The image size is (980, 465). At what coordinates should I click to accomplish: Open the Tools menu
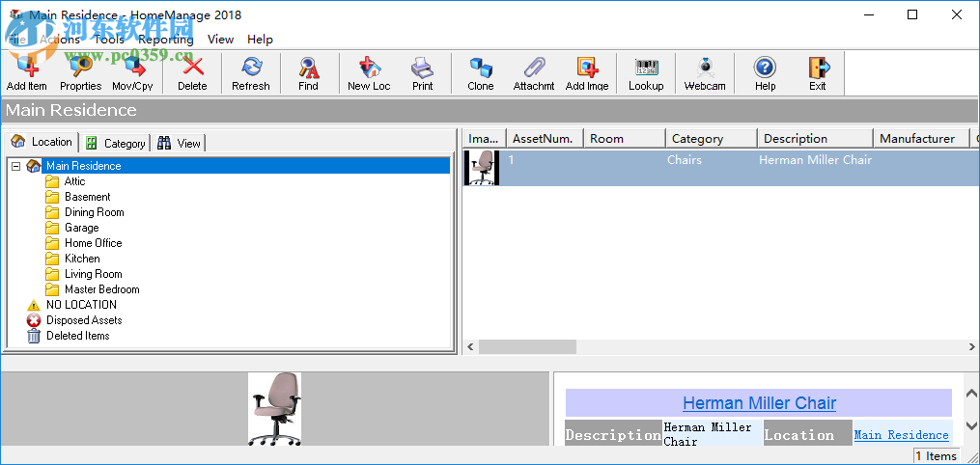click(109, 40)
